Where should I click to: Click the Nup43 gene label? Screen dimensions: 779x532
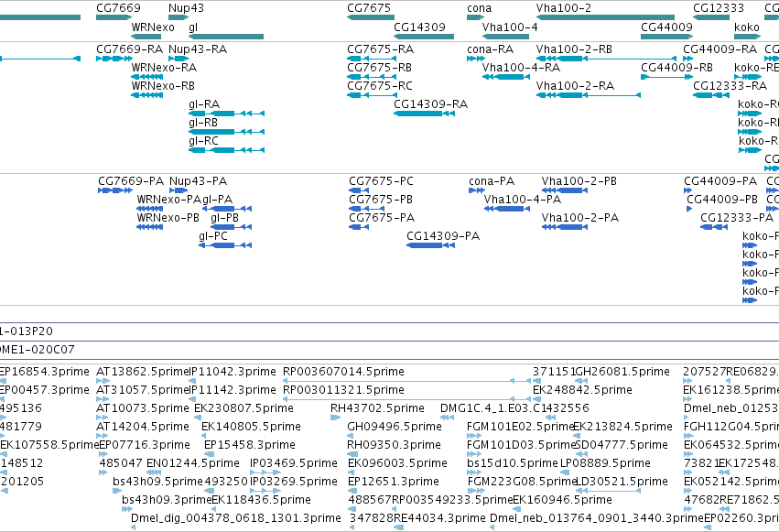tap(186, 8)
